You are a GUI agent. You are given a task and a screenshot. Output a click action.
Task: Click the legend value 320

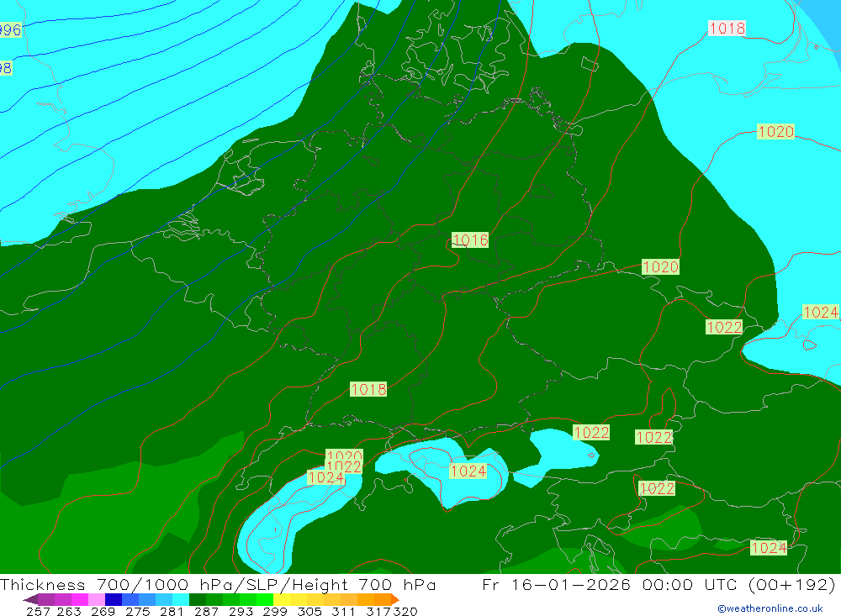[405, 611]
